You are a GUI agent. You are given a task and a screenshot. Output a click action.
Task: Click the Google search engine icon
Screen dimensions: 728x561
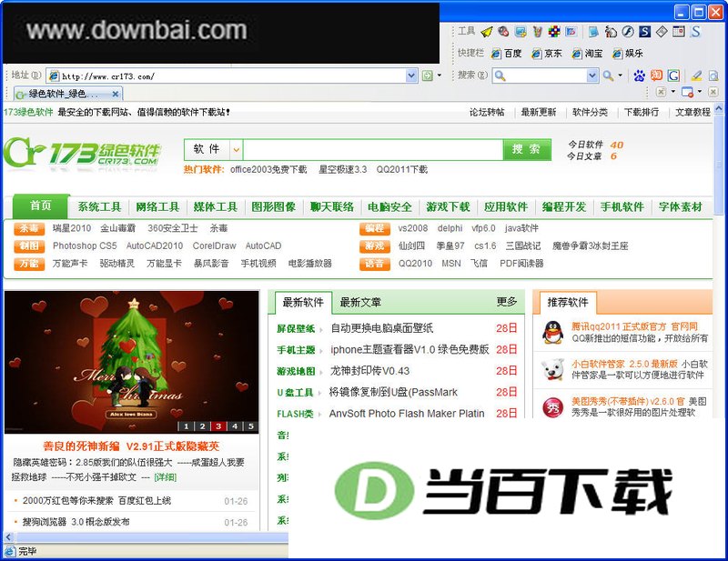[x=673, y=75]
